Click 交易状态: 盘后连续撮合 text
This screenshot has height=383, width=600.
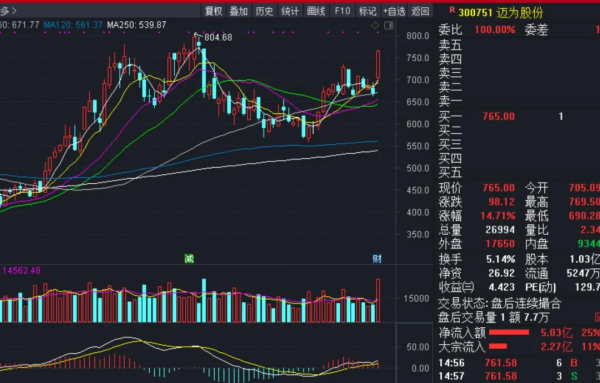click(x=500, y=304)
